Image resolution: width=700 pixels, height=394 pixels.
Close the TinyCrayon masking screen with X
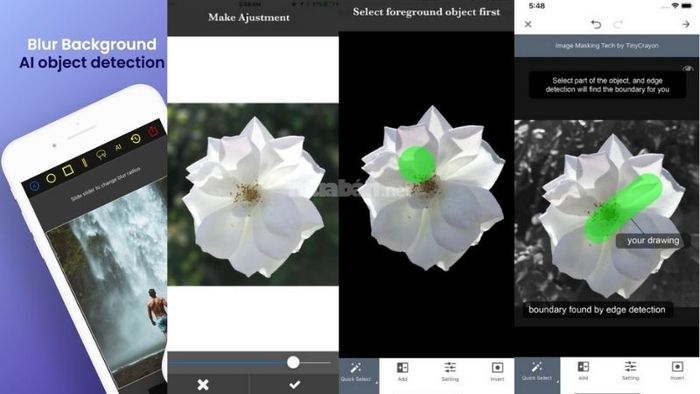click(x=528, y=24)
